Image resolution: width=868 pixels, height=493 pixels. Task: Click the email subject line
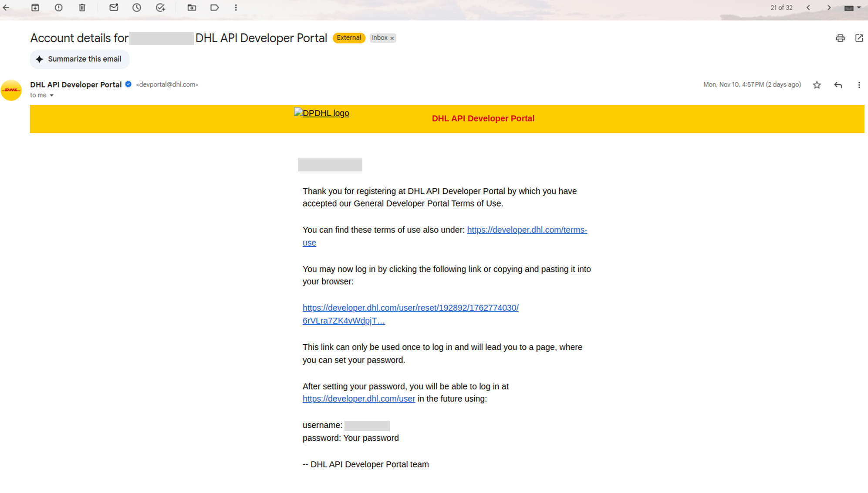[179, 38]
